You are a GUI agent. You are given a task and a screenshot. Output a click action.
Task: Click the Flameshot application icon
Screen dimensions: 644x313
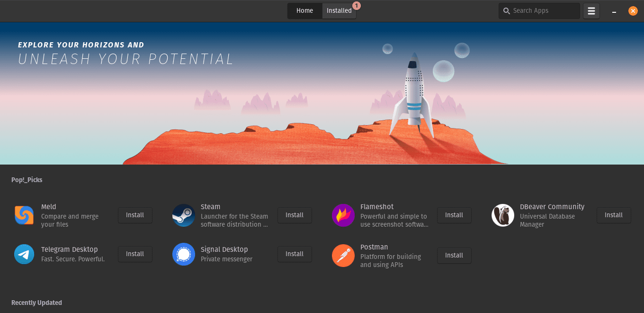(343, 215)
